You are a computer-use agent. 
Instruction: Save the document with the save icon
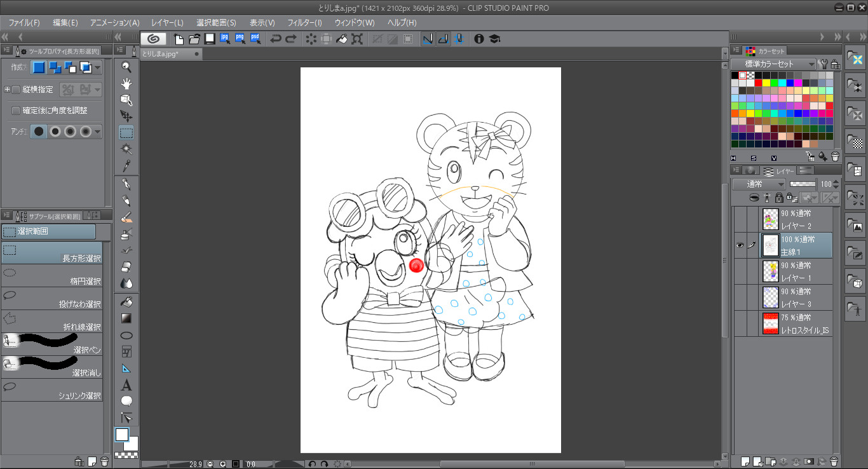click(209, 39)
